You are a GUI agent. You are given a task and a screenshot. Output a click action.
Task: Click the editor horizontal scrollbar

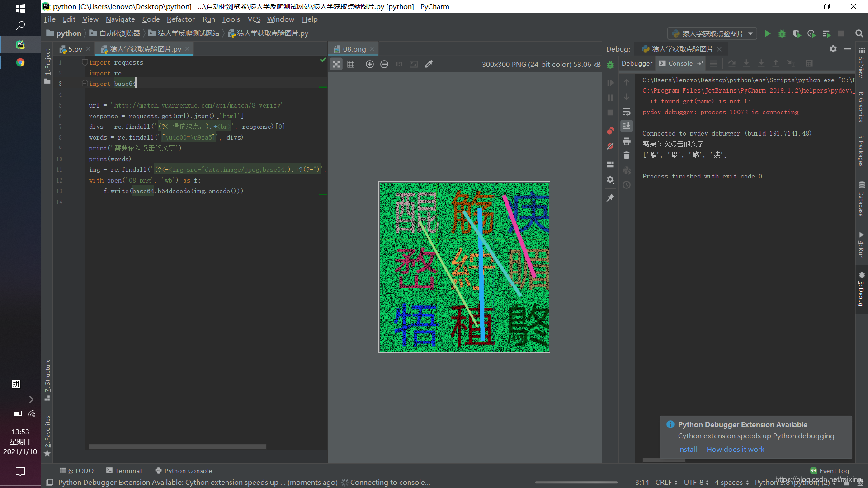(177, 446)
